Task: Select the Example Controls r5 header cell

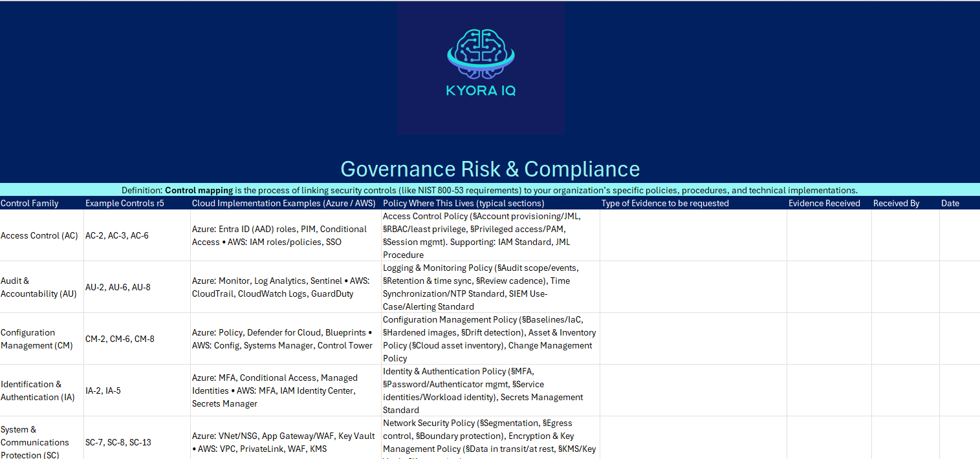Action: 124,203
